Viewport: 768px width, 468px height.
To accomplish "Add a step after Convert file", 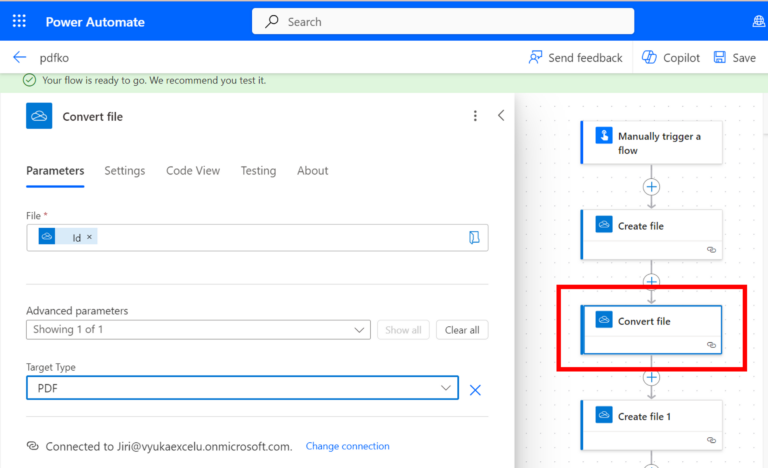I will click(x=651, y=377).
